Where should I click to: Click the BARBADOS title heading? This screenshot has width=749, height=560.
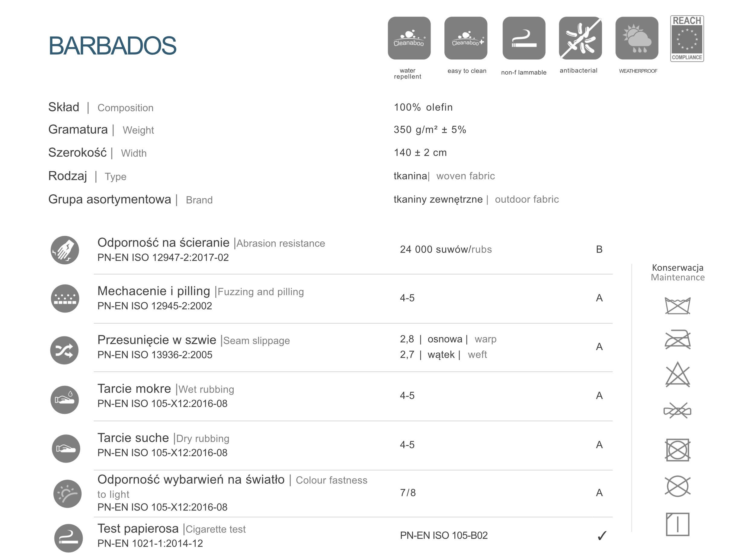tap(112, 46)
